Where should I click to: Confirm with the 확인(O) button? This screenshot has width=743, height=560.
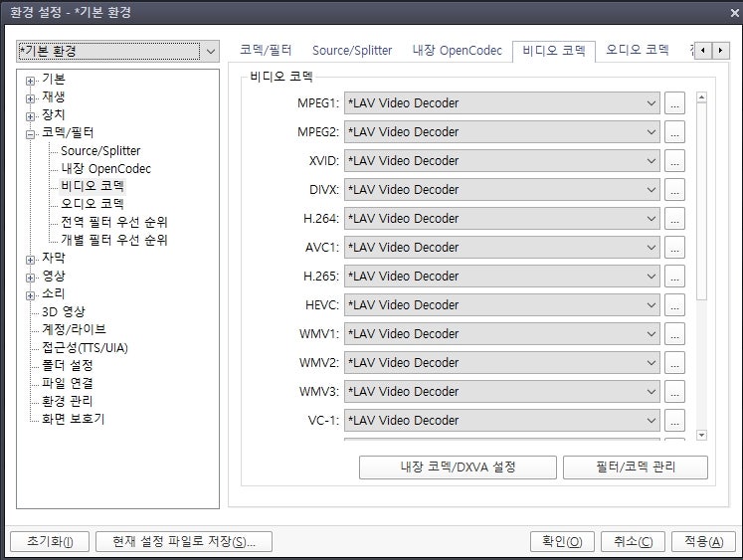pos(562,541)
